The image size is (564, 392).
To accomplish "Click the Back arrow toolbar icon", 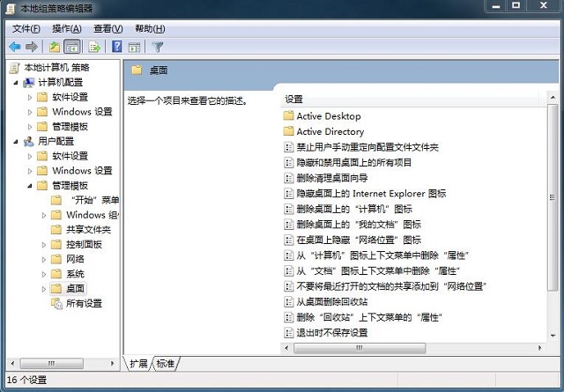I will pyautogui.click(x=15, y=47).
